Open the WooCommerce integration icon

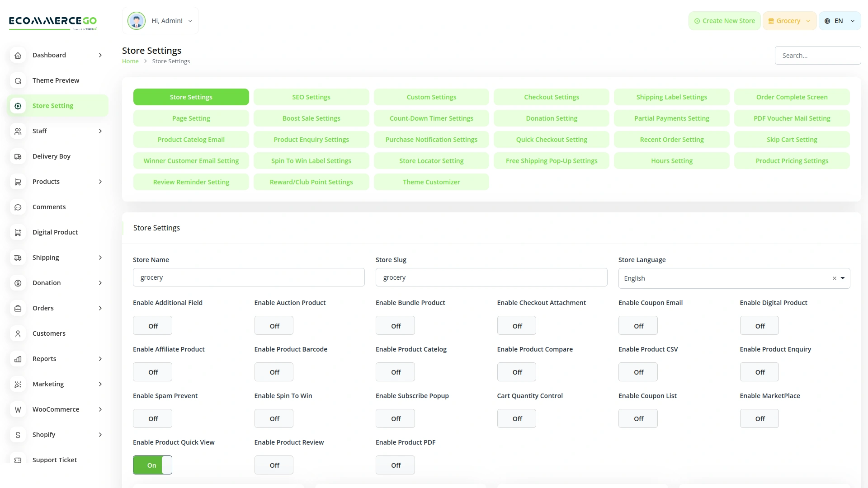(18, 409)
